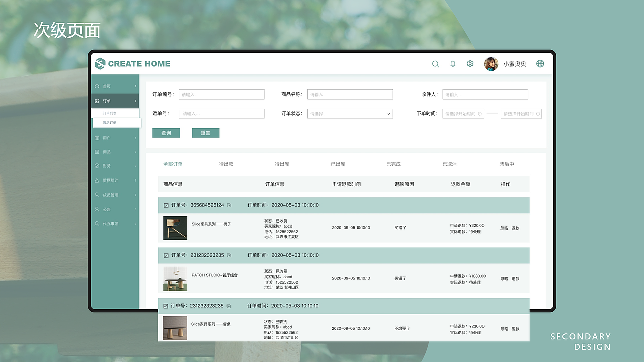Click the 订单 edit icon in sidebar

click(x=97, y=101)
